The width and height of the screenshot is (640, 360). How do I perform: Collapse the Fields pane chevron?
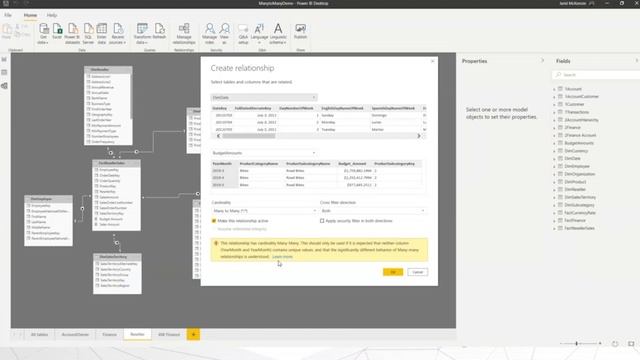tap(636, 61)
